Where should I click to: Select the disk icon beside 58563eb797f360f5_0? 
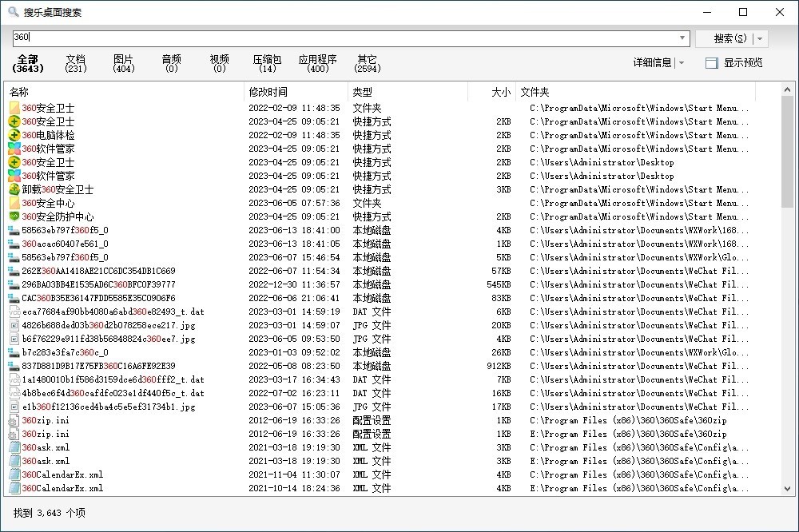click(14, 230)
